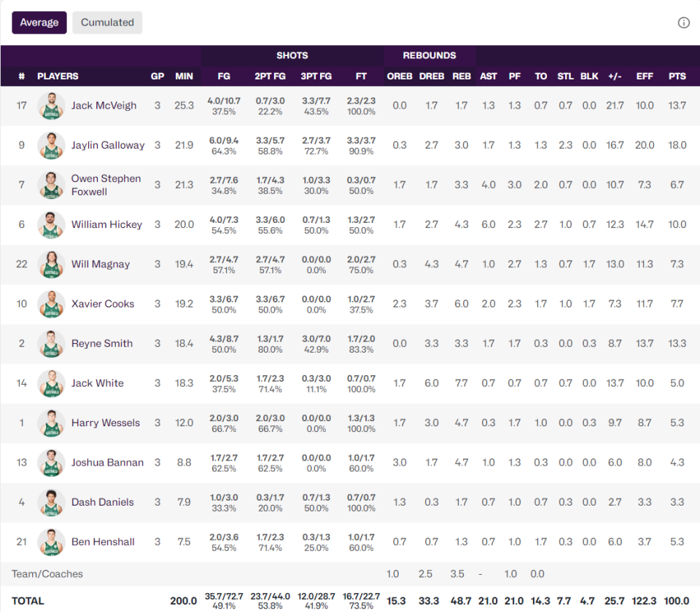Select William Hickey's 6.0 AST value
The height and width of the screenshot is (612, 700).
tap(489, 224)
